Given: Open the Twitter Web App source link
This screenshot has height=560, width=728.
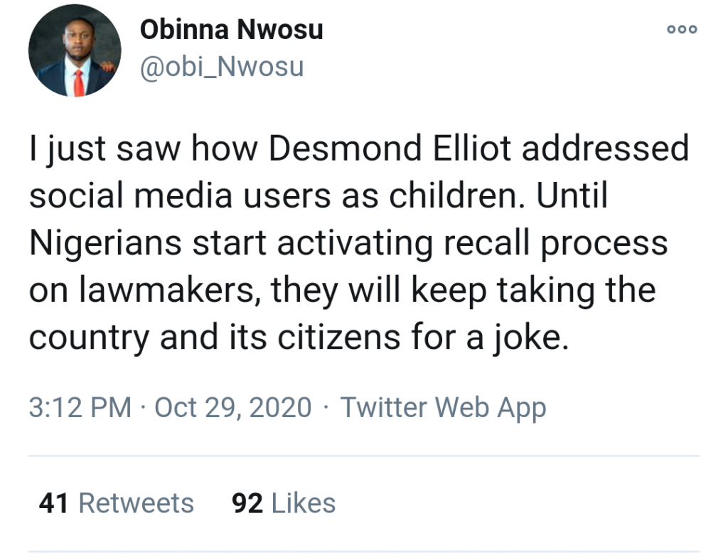Looking at the screenshot, I should (443, 408).
